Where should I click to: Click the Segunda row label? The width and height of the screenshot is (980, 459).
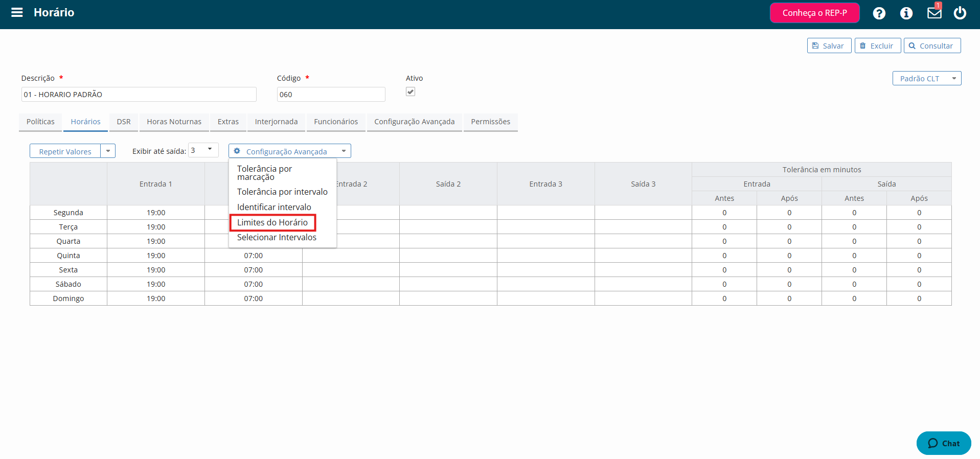pos(69,213)
